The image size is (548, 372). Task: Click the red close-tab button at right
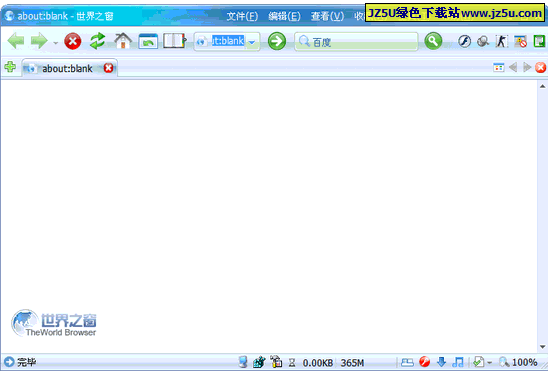[541, 67]
